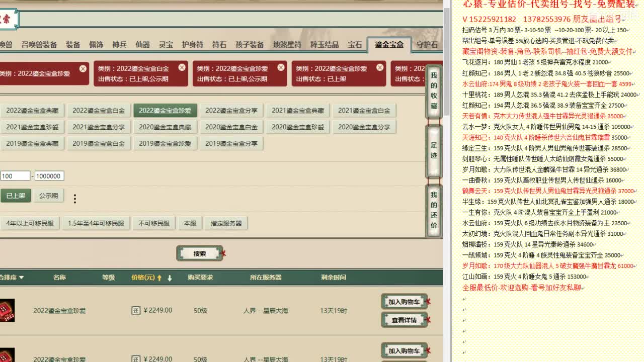644x362 pixels.
Task: Remove the 2022鎏金宝盒白金 search history card
Action: click(x=182, y=67)
